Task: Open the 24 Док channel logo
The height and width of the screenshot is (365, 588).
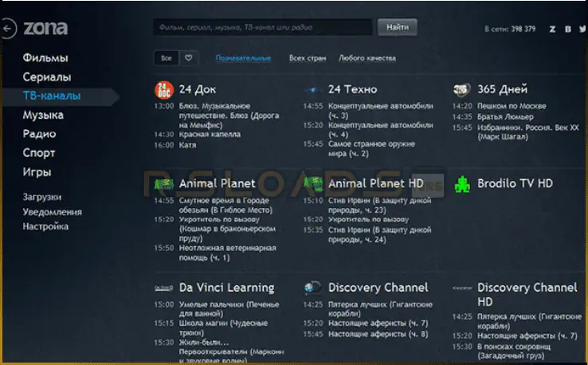Action: [x=163, y=89]
